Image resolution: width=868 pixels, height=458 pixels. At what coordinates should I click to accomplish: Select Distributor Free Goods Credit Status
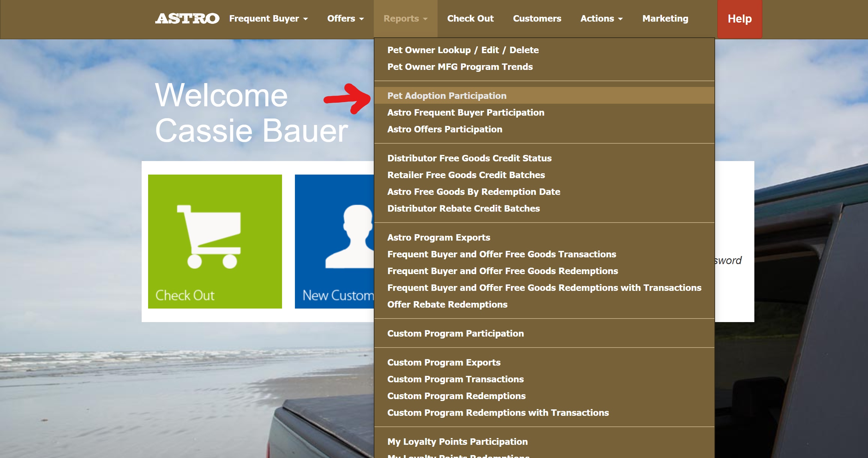click(469, 158)
